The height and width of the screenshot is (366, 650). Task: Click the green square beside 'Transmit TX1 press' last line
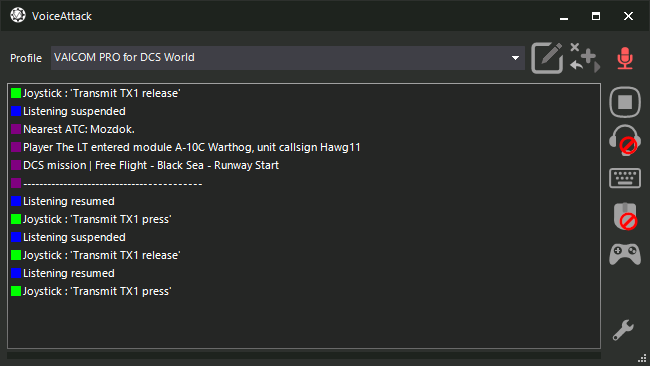tap(16, 291)
